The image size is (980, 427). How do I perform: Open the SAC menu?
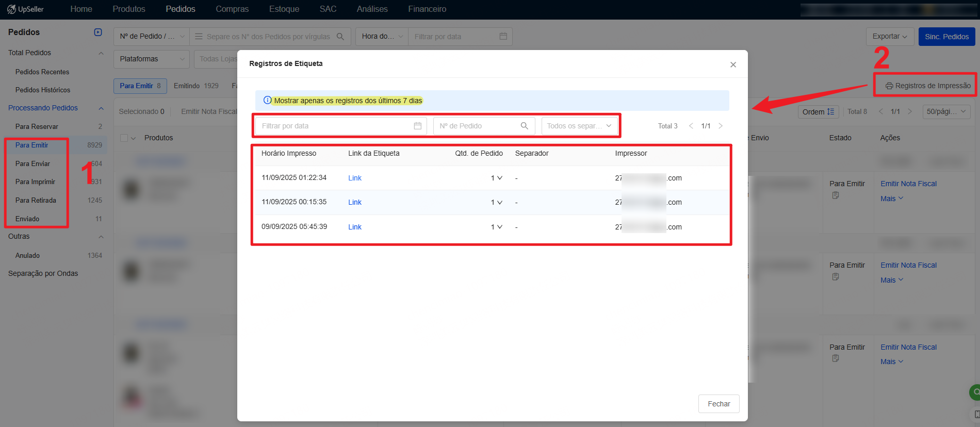(328, 9)
